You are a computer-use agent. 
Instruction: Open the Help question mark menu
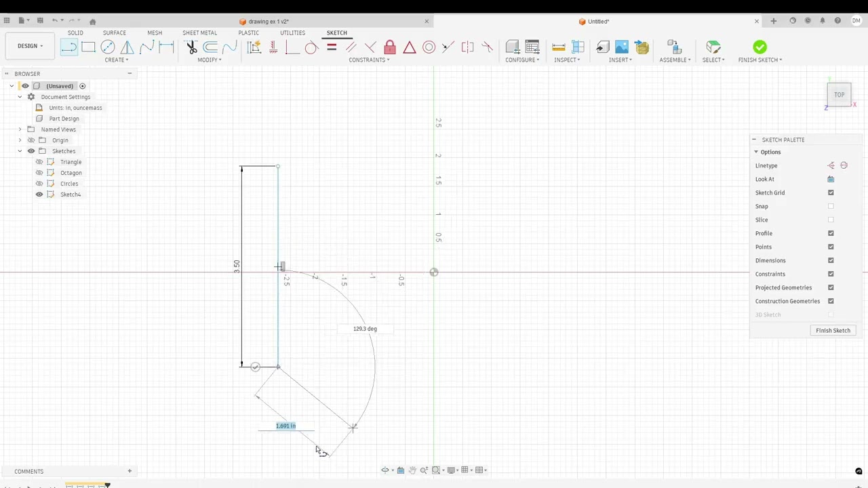pos(838,21)
